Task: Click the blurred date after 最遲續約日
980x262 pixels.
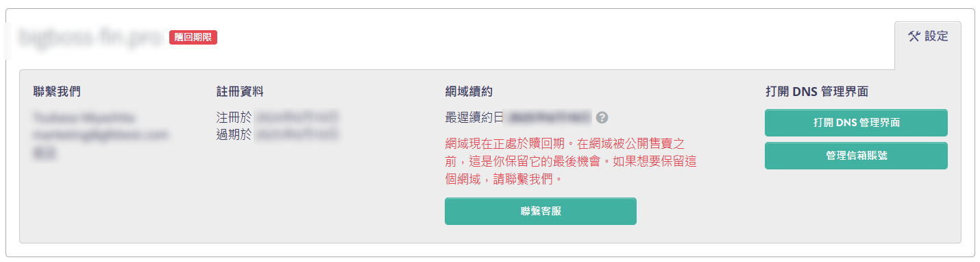Action: point(548,117)
